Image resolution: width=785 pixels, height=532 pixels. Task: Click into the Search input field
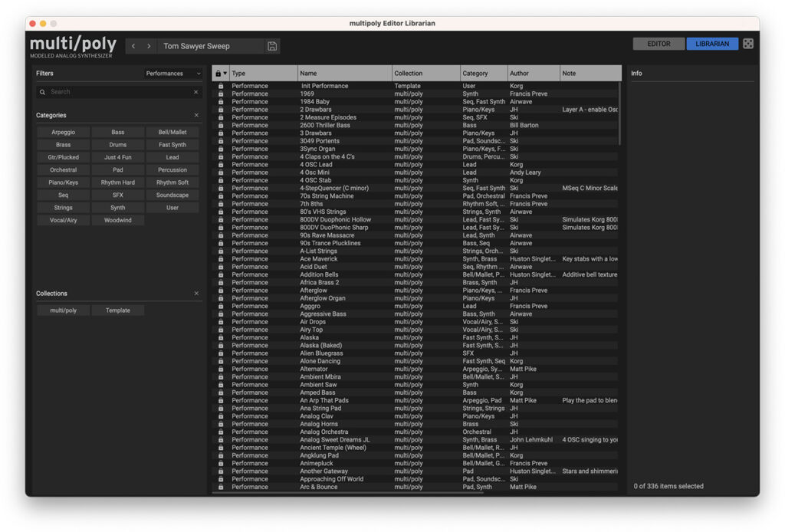click(x=119, y=92)
